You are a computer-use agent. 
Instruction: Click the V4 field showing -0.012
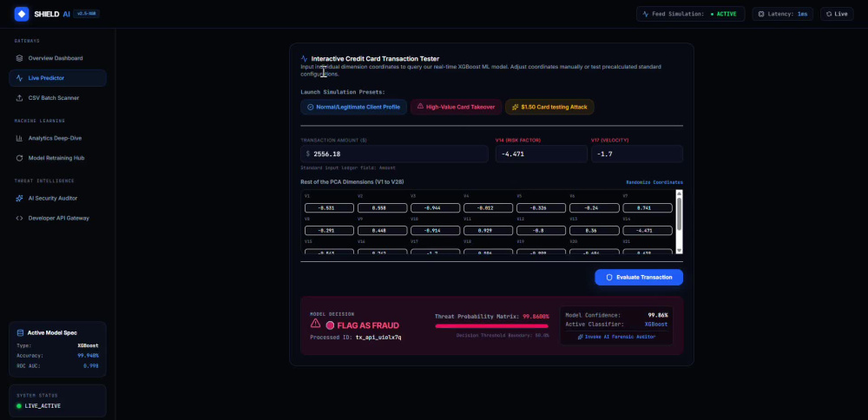click(x=488, y=208)
